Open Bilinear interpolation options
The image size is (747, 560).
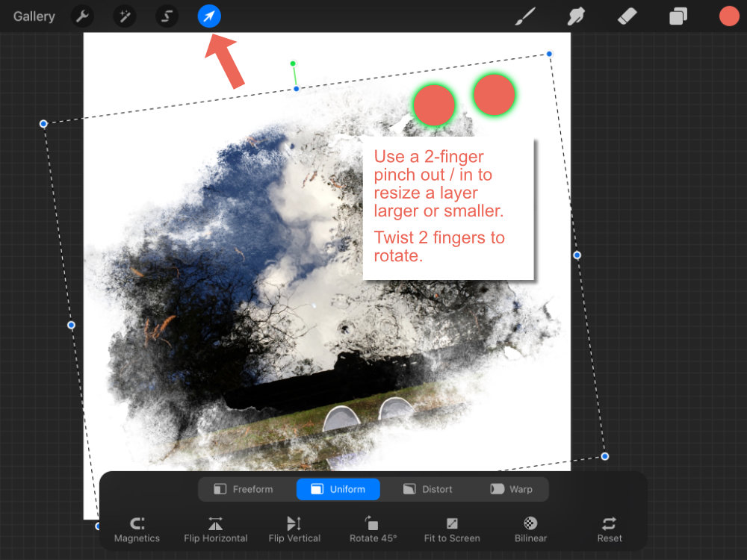(x=530, y=529)
